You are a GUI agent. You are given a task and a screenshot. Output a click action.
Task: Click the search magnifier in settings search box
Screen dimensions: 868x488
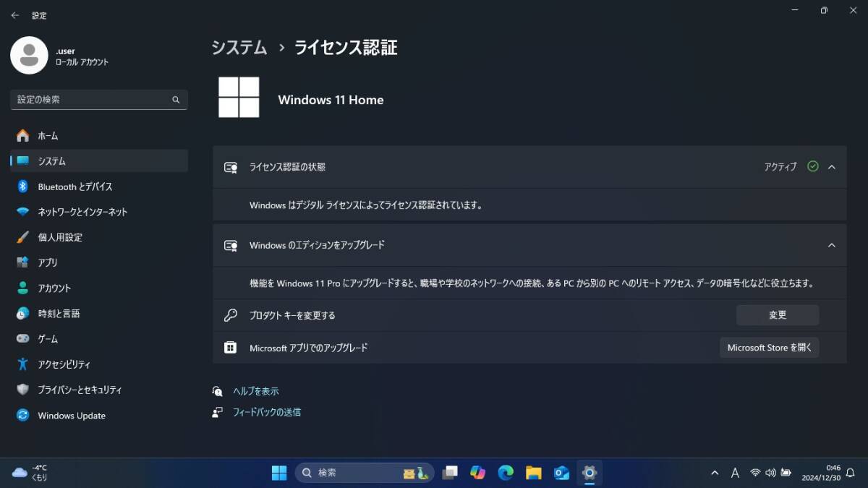tap(176, 100)
